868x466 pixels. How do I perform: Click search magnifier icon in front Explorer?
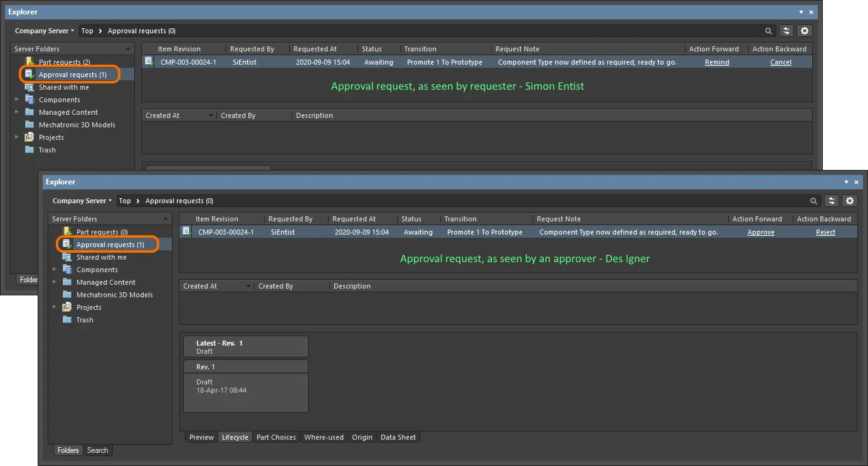813,201
